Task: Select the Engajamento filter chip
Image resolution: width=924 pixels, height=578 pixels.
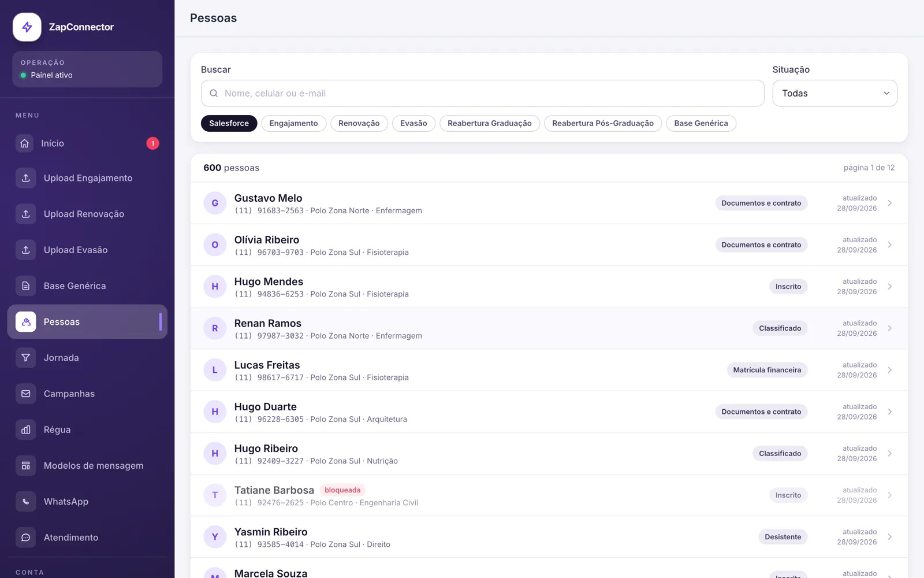Action: click(293, 123)
